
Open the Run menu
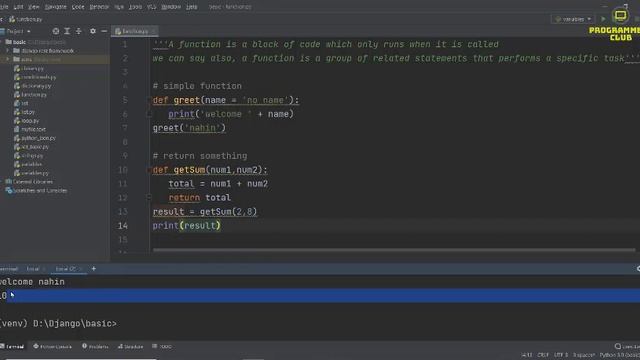119,7
